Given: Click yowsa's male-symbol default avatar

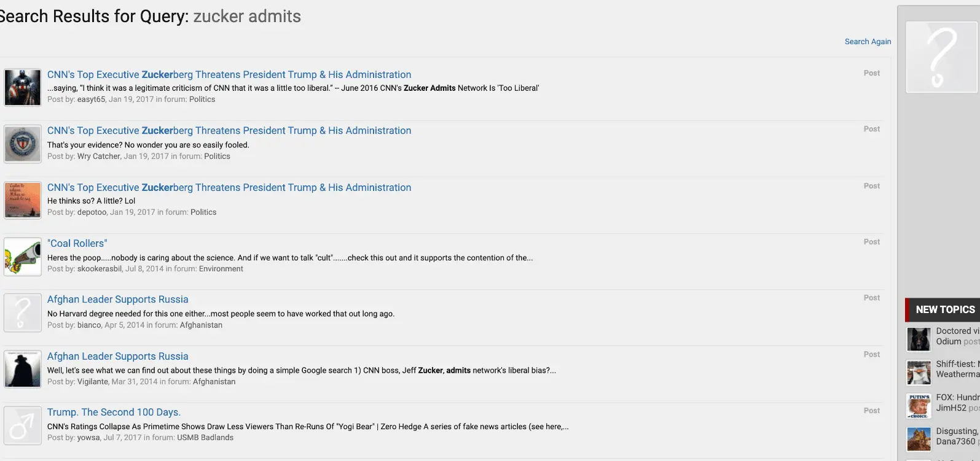Looking at the screenshot, I should pyautogui.click(x=23, y=425).
